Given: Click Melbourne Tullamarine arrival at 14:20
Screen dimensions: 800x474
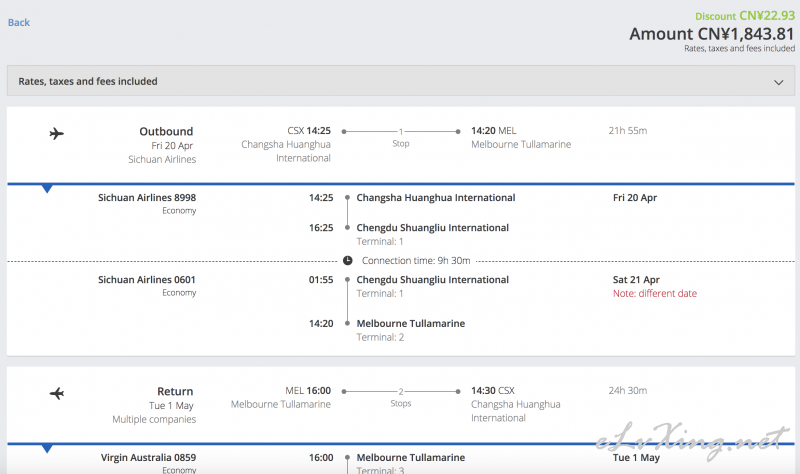Looking at the screenshot, I should [x=411, y=323].
